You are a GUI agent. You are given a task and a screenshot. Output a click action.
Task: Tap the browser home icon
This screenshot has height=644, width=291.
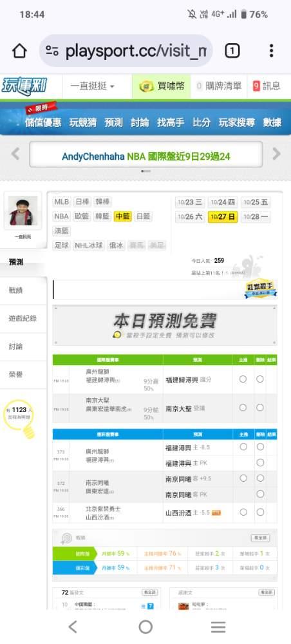[x=19, y=51]
